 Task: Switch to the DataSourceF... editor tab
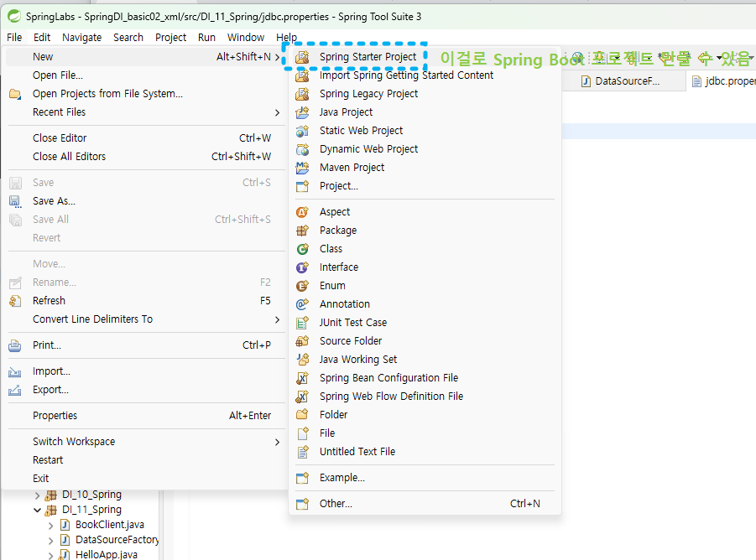[623, 81]
